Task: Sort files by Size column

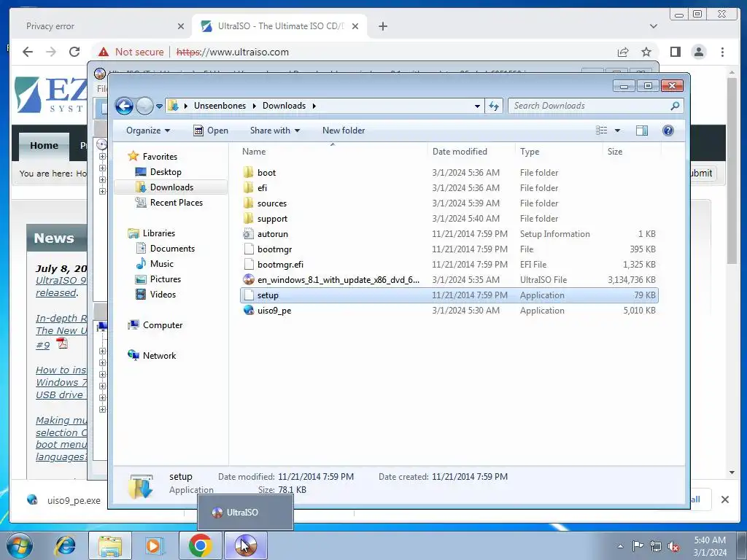Action: (x=632, y=152)
